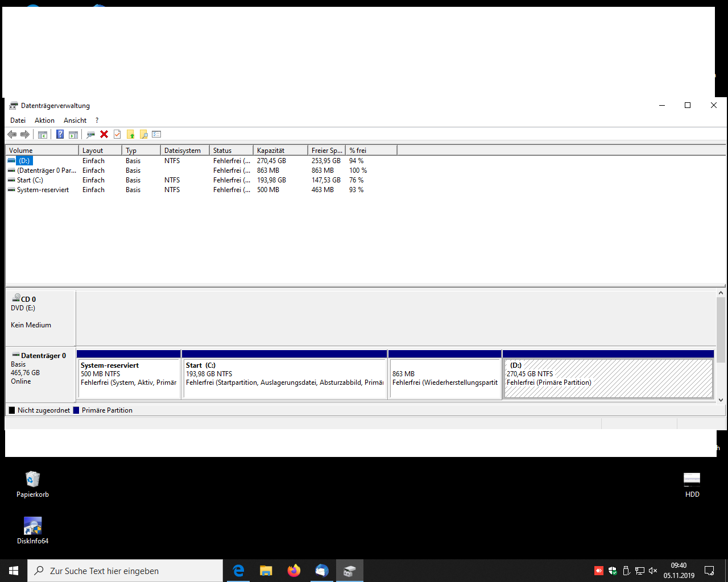Click the Status column header
728x582 pixels.
coord(231,151)
